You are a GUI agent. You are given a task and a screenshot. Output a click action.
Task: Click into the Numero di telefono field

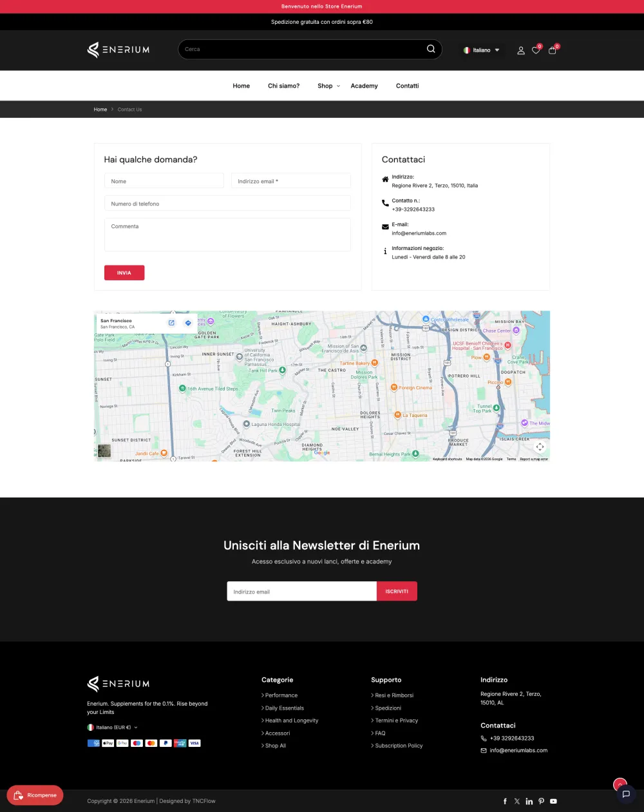coord(227,204)
